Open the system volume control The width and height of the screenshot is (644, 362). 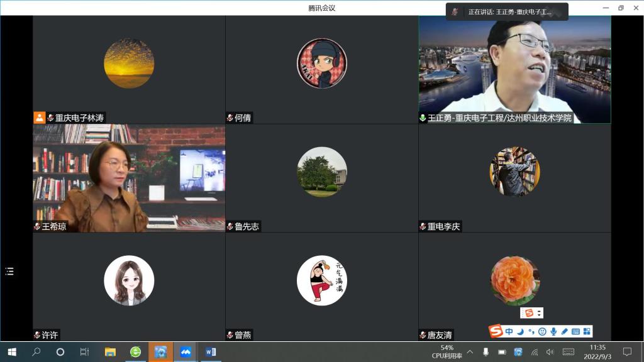pos(550,352)
